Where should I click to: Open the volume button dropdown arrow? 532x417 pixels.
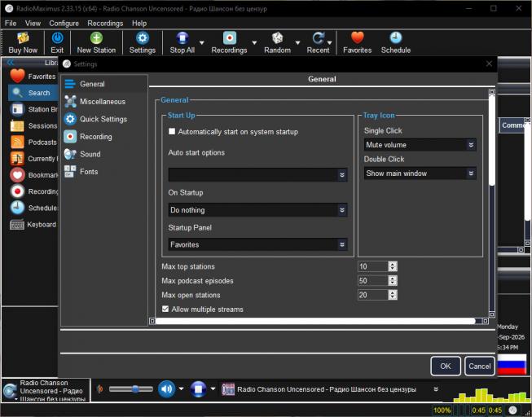pos(181,388)
